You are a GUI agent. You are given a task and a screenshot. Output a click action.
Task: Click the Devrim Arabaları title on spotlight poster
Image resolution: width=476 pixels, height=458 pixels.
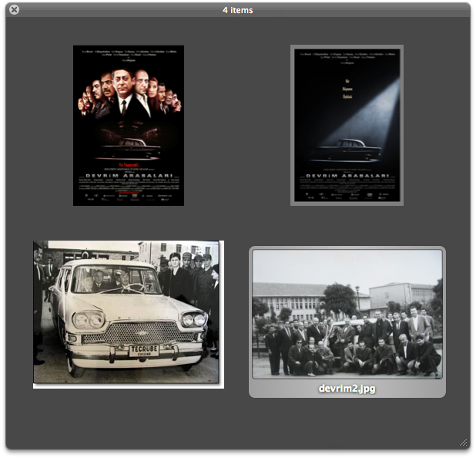pos(347,176)
